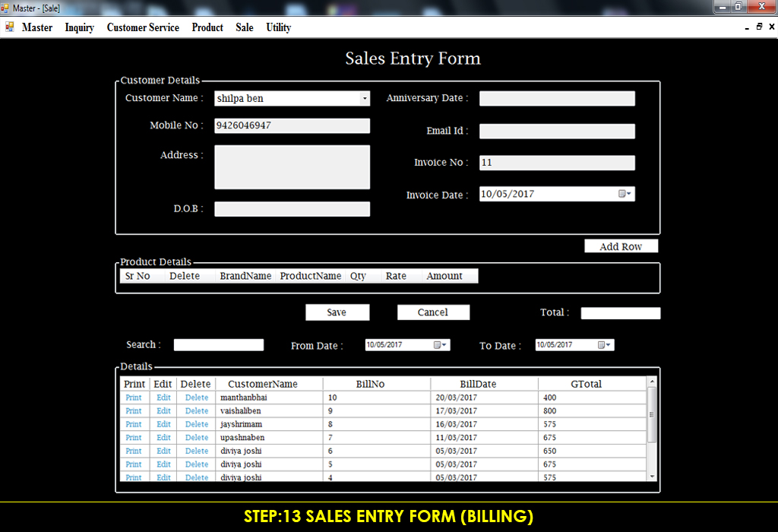This screenshot has width=778, height=532.
Task: Click the Details grid vertical scrollbar thumb
Action: click(652, 415)
